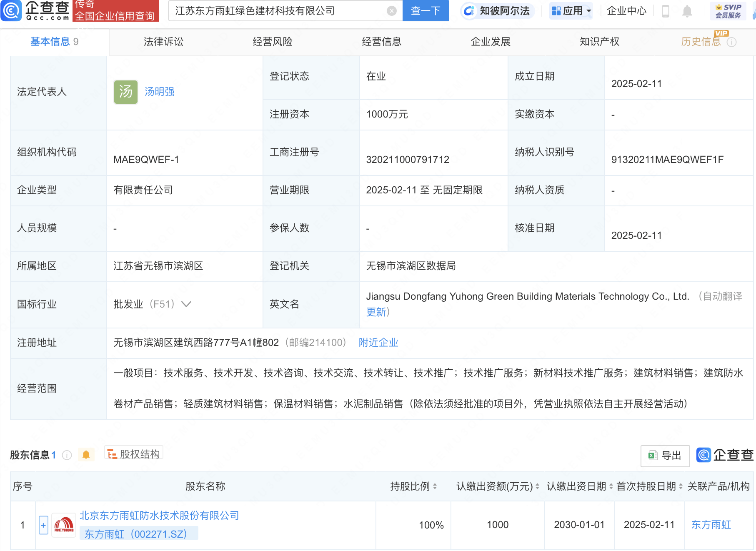Screen dimensions: 756x551
Task: Click the orange bell monitor icon by 股东信息
Action: point(86,454)
